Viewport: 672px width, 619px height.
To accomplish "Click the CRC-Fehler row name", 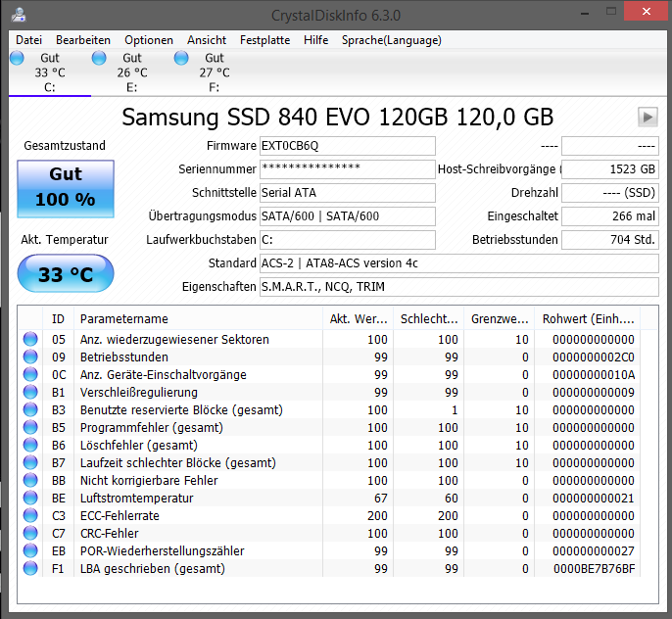I will tap(110, 534).
